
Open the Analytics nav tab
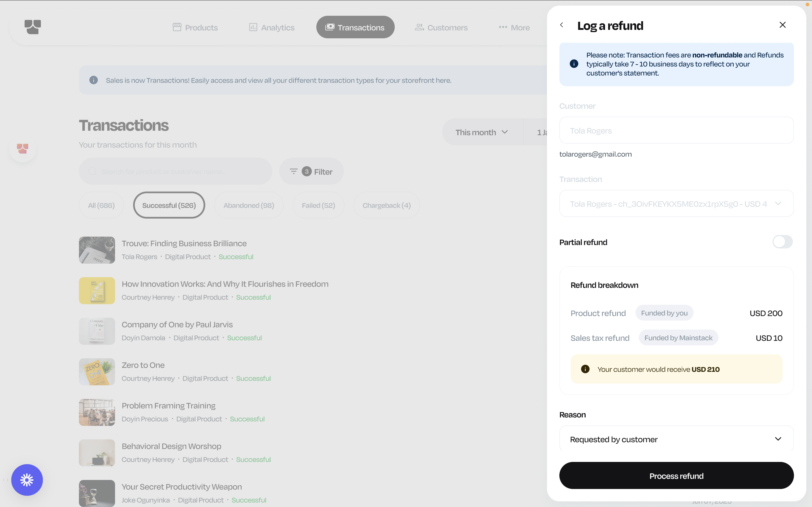(272, 28)
